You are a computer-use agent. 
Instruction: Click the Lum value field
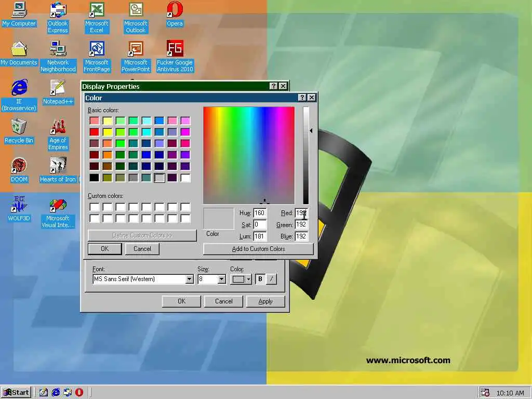[x=260, y=236]
